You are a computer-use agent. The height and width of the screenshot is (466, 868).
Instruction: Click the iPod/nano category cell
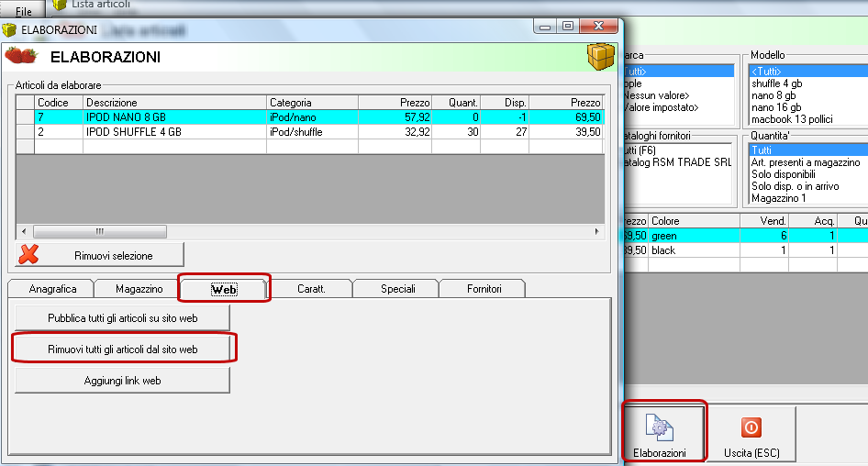(312, 117)
